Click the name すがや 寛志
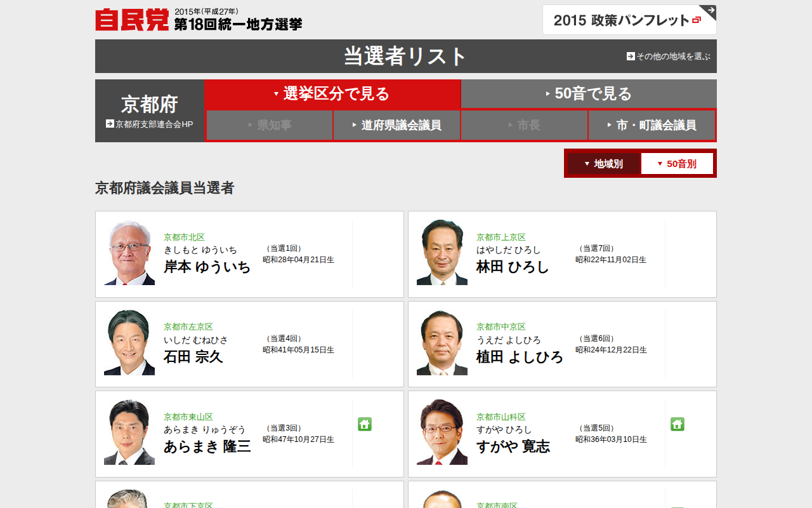The height and width of the screenshot is (508, 812). [513, 446]
